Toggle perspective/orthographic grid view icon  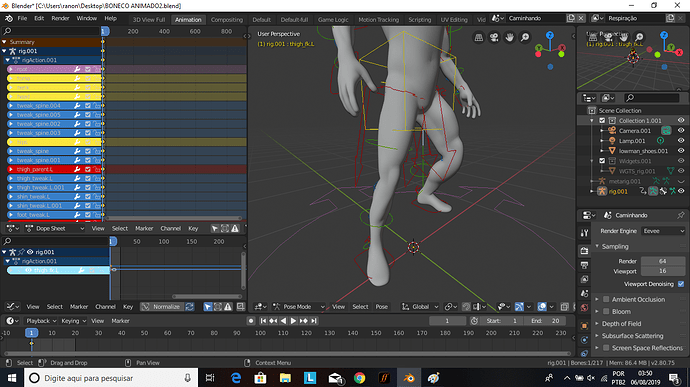coord(479,37)
